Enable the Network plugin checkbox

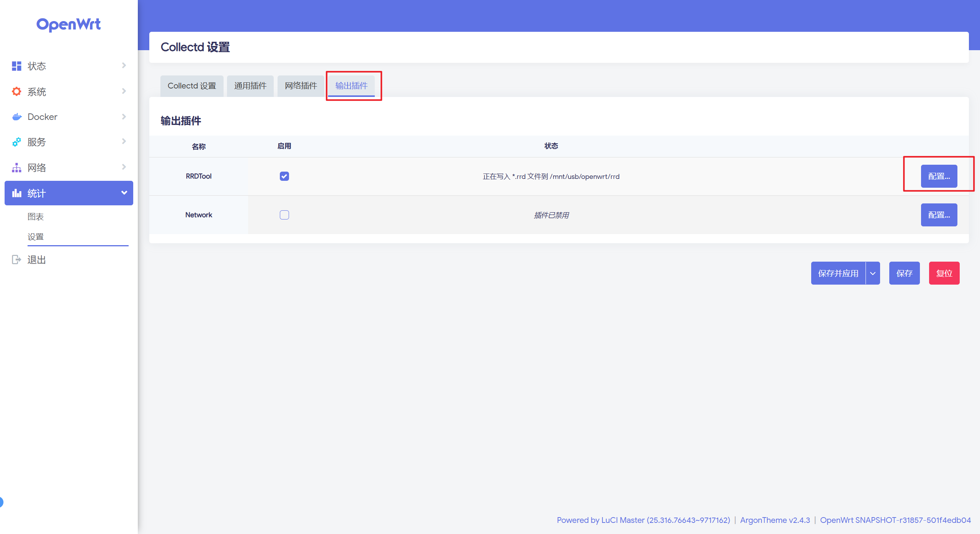284,215
